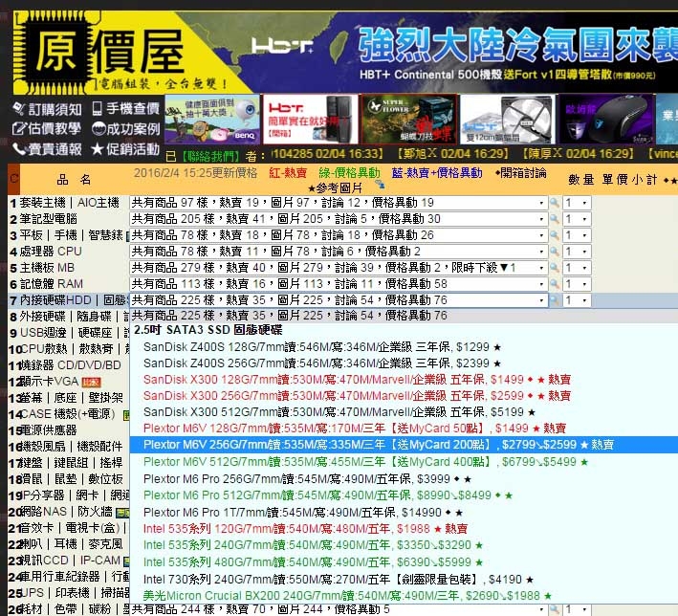The width and height of the screenshot is (678, 616).
Task: Click the 開箱討論 legend text
Action: [523, 172]
